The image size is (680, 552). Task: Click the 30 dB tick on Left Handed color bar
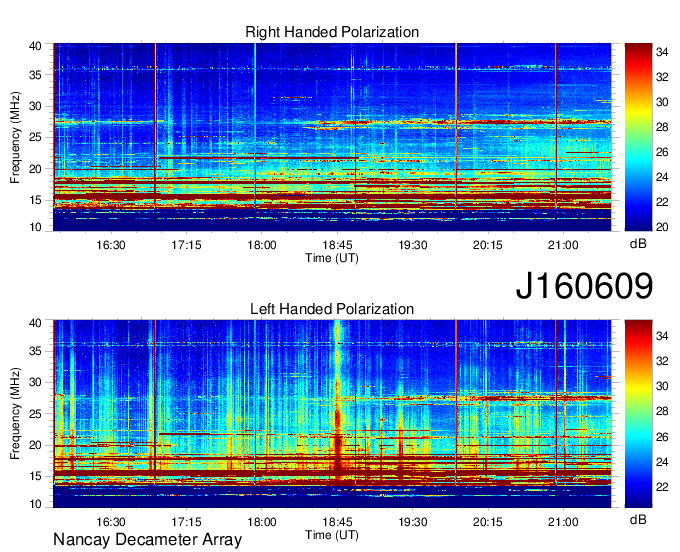[662, 386]
